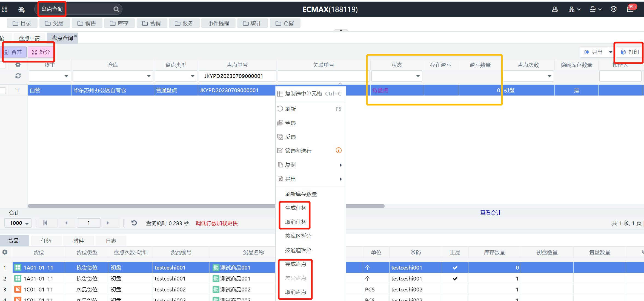Toggle checkbox for row 1 自营
644x301 pixels.
click(x=3, y=90)
